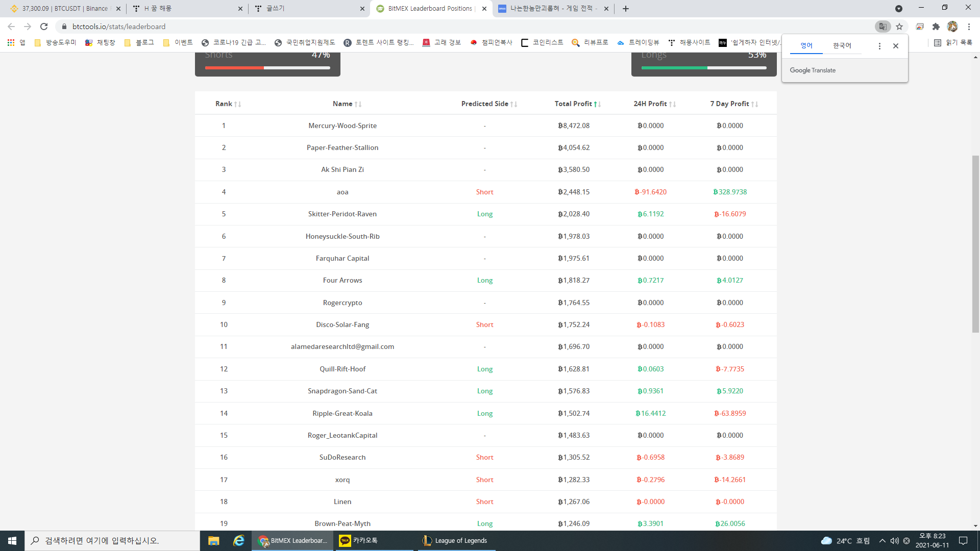
Task: Click the Windows taskbar search box
Action: pos(112,541)
